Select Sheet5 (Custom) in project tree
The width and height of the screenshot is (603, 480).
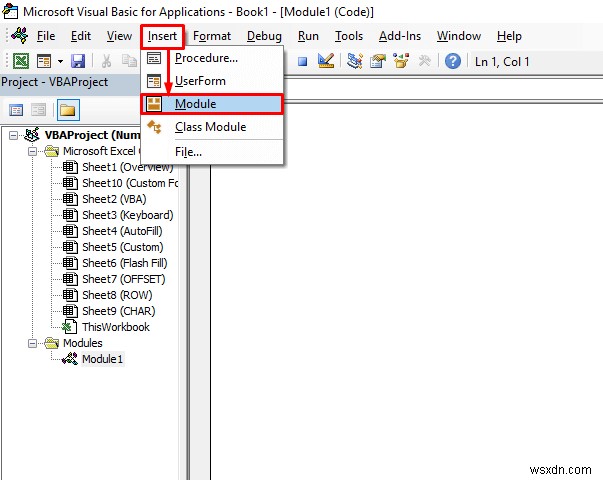[x=123, y=247]
